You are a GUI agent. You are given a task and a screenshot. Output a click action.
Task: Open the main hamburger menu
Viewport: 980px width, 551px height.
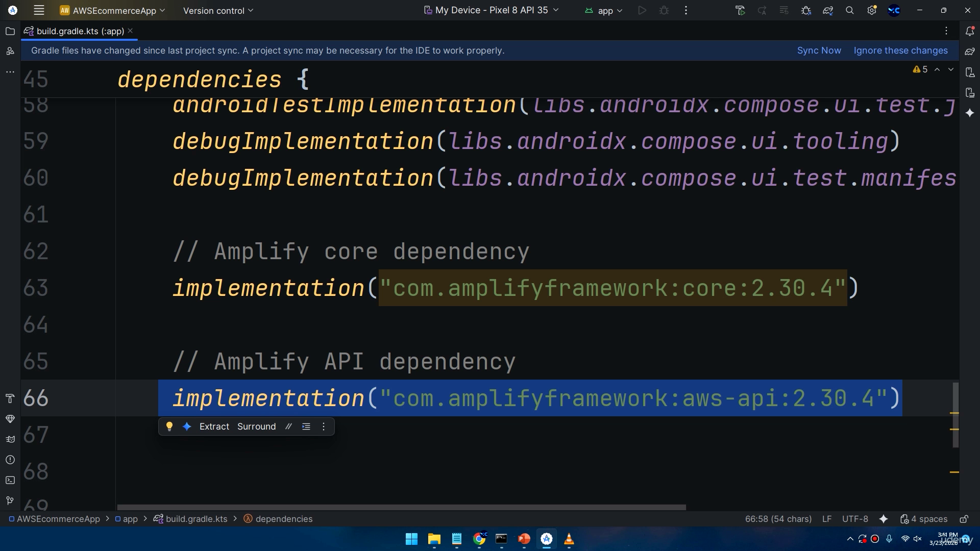[39, 10]
